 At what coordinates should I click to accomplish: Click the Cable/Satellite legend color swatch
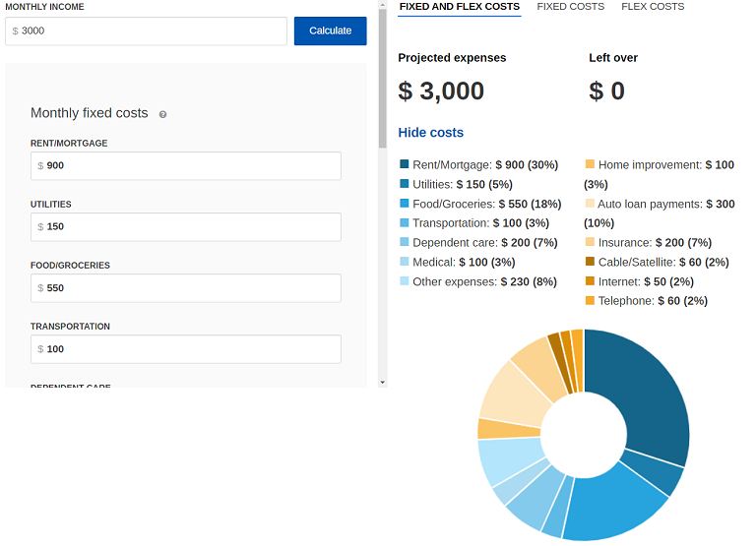pyautogui.click(x=590, y=261)
